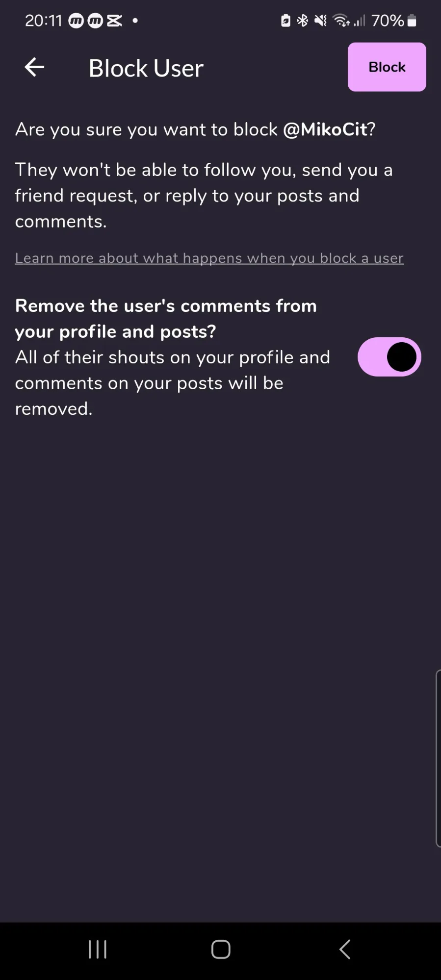Image resolution: width=441 pixels, height=980 pixels.
Task: Tap the Home button in the navigation bar
Action: (x=221, y=949)
